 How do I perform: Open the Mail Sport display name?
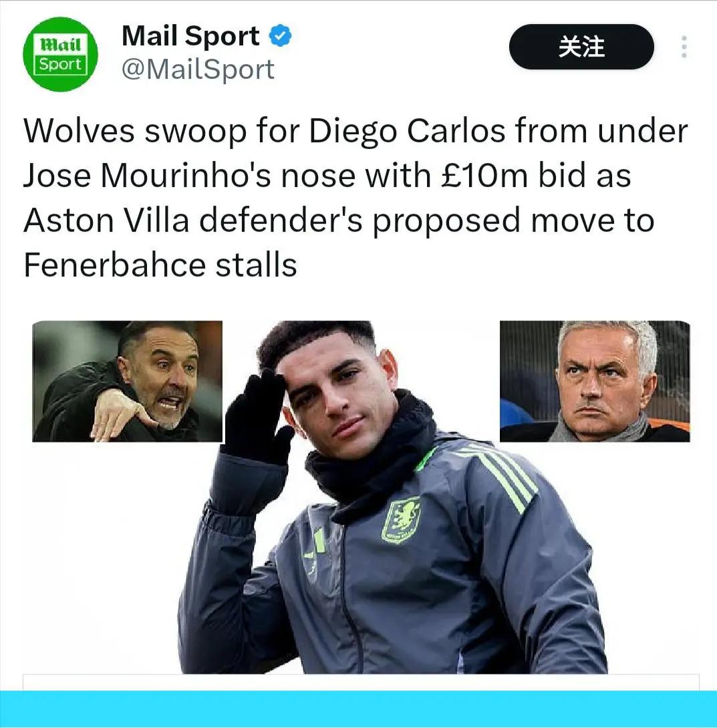(190, 36)
